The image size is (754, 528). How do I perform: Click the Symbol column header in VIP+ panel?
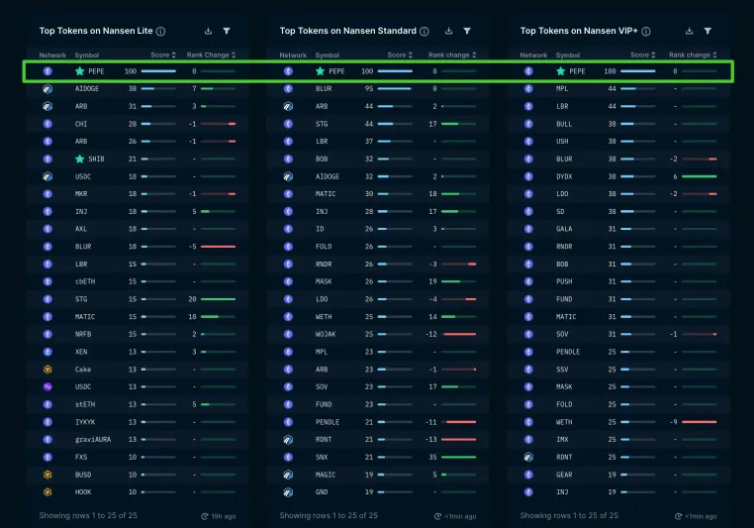point(568,55)
